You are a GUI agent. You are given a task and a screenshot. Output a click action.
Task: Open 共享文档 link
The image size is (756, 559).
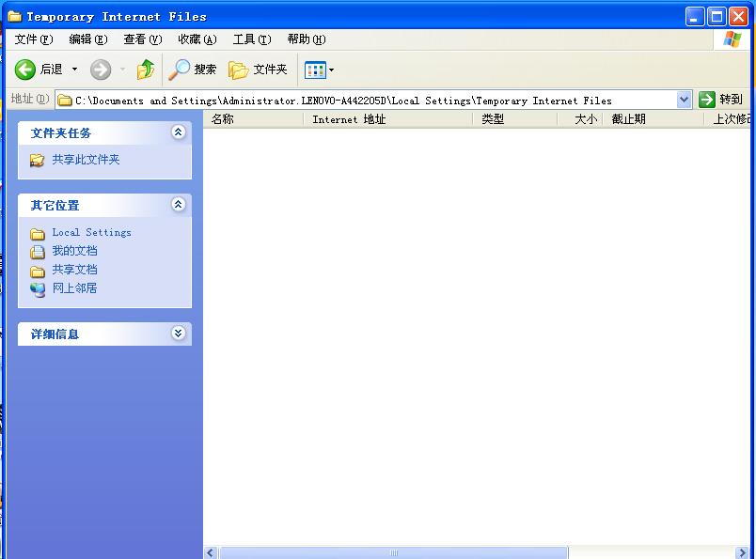[x=74, y=270]
